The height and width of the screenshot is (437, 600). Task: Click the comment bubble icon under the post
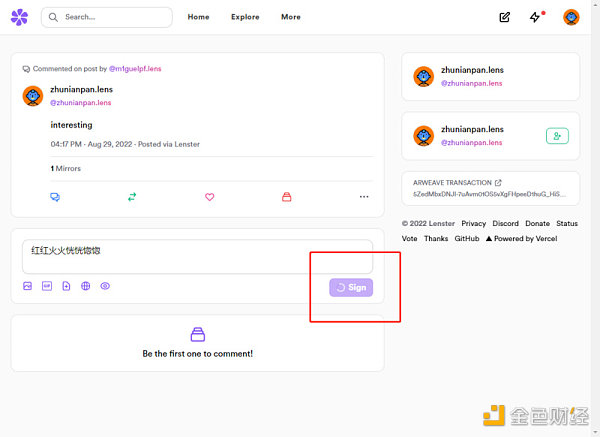(x=55, y=197)
